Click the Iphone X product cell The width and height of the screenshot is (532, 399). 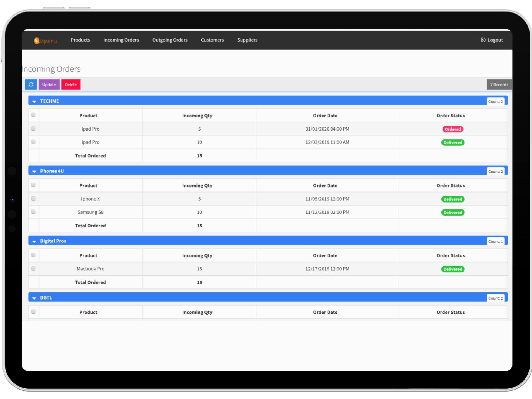(90, 199)
